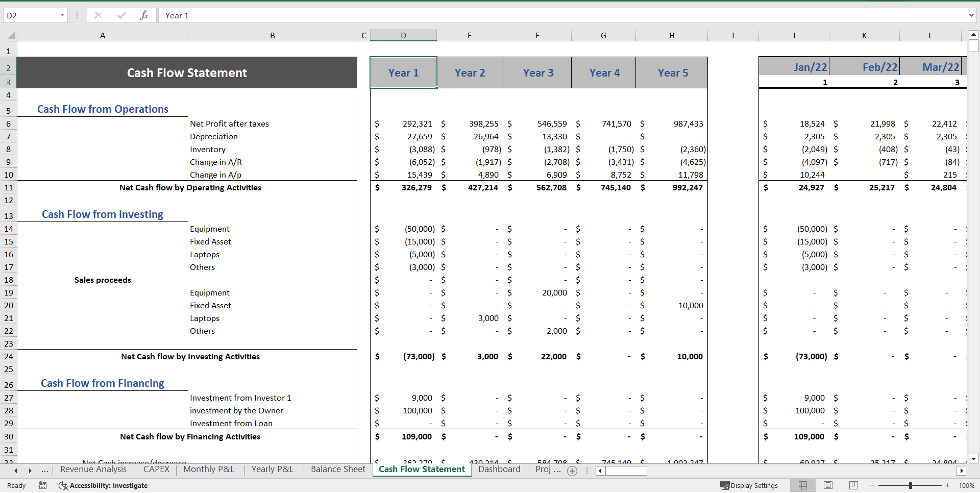This screenshot has width=980, height=493.
Task: Select the CAPEX sheet tab
Action: coord(157,470)
